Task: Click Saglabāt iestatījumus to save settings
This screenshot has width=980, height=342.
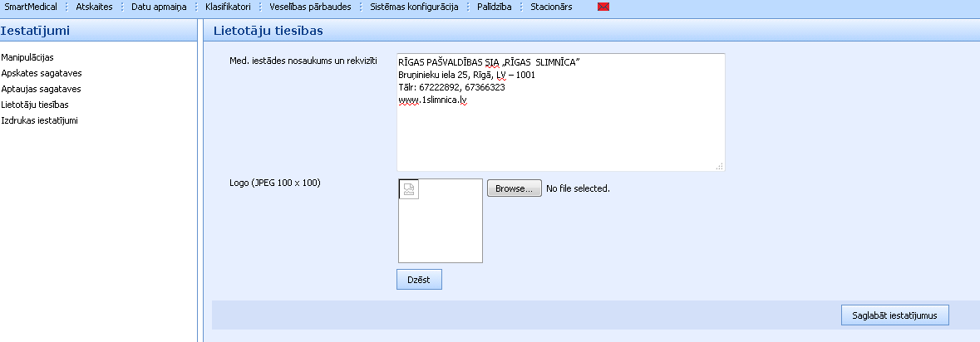Action: pos(894,315)
